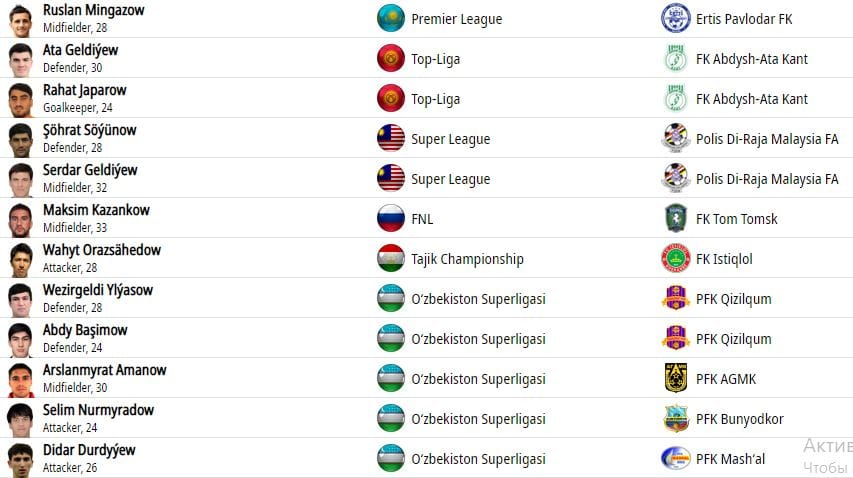The image size is (853, 478).
Task: Click the Ertis Pavlodar FK club crest
Action: pyautogui.click(x=676, y=18)
